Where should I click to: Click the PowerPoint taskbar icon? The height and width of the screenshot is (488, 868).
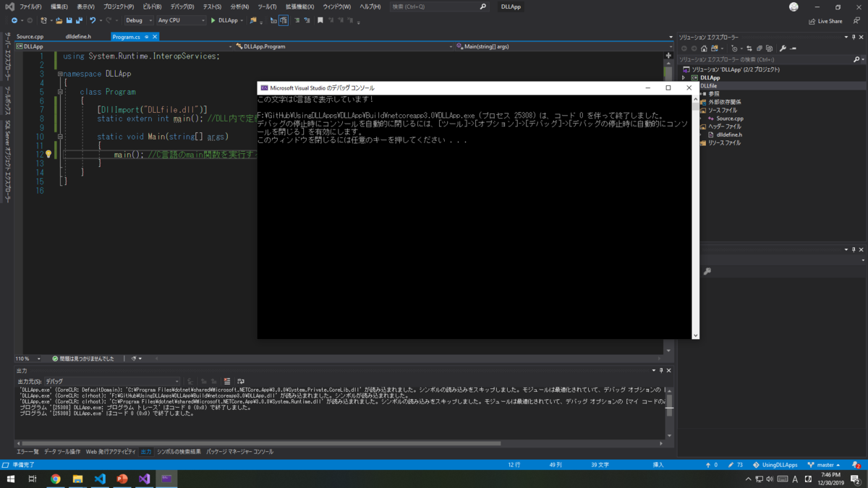coord(122,479)
